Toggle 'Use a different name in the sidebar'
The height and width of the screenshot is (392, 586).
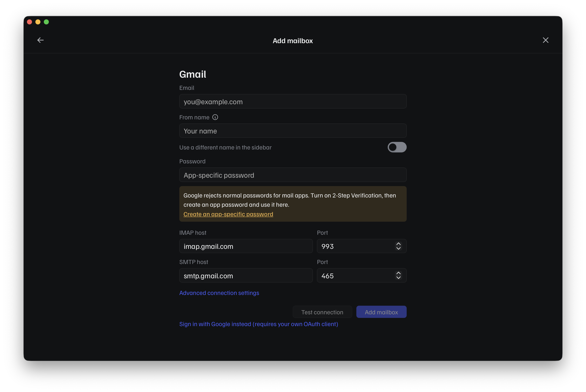[x=397, y=147]
